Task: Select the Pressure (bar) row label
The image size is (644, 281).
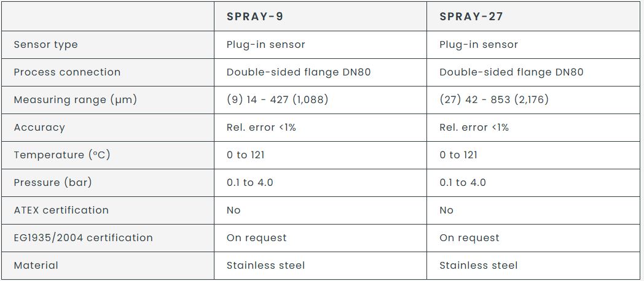Action: point(53,183)
